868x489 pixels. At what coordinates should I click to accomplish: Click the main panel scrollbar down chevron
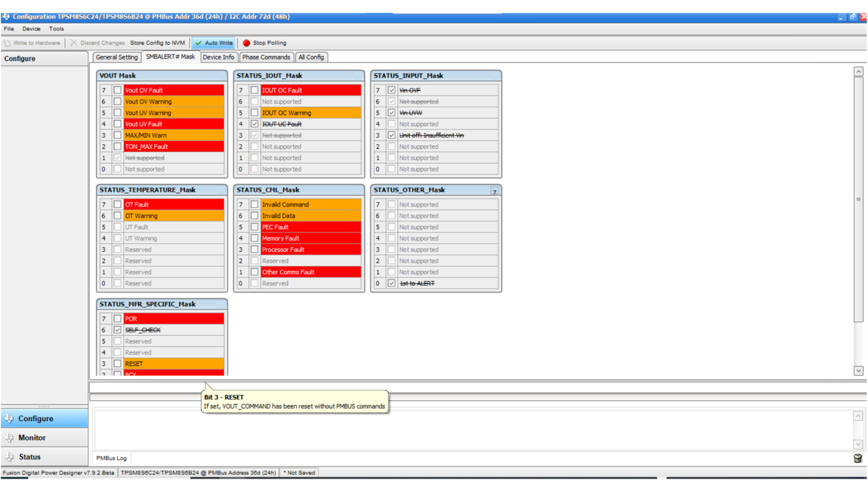[x=859, y=371]
